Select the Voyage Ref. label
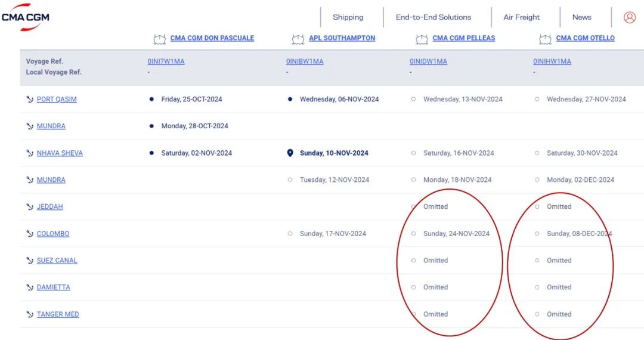This screenshot has height=340, width=644. (x=44, y=61)
